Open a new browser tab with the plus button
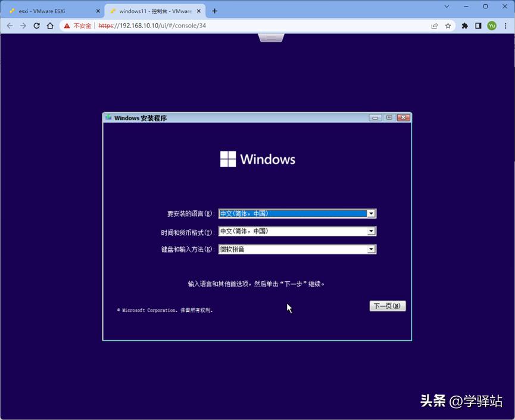The height and width of the screenshot is (420, 515). (213, 10)
